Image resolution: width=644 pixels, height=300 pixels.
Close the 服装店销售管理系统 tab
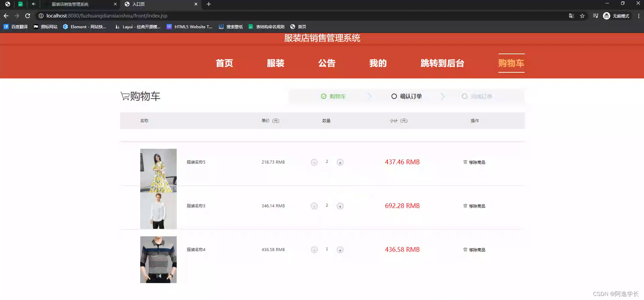click(115, 4)
